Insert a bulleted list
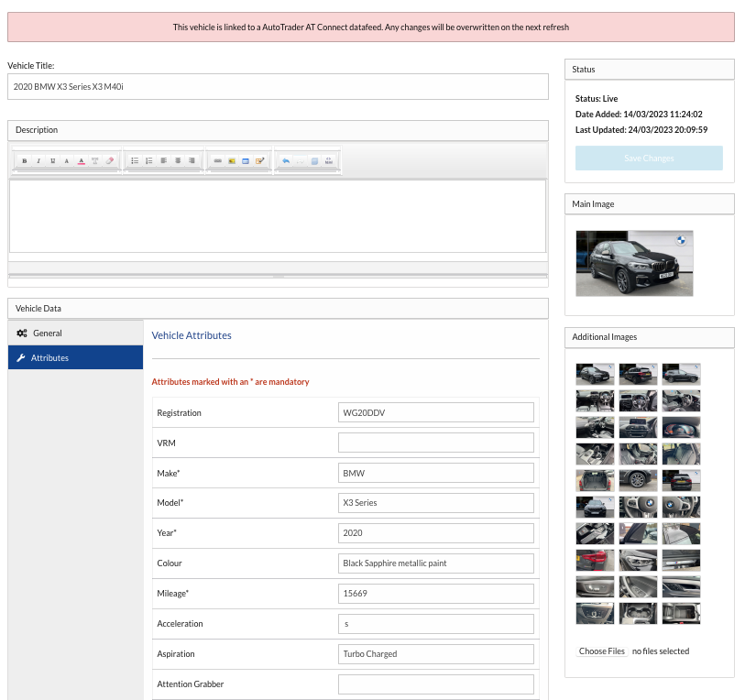The width and height of the screenshot is (745, 700). 135,160
